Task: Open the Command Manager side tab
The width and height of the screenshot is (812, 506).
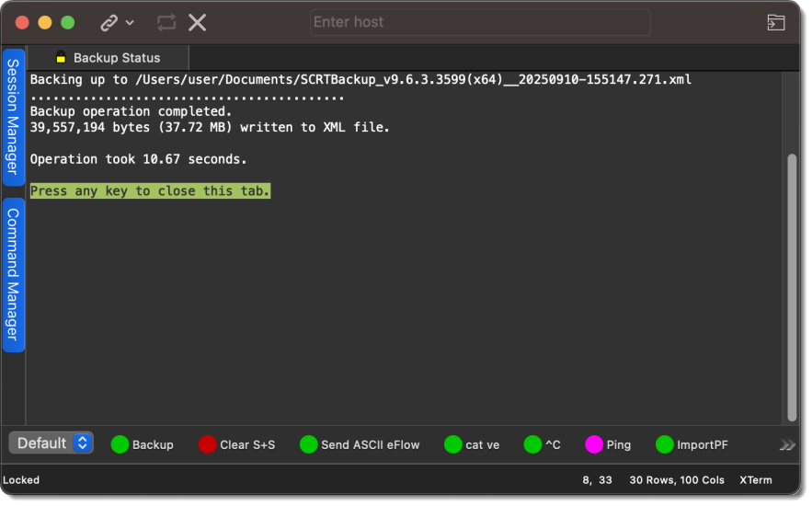Action: [x=13, y=274]
